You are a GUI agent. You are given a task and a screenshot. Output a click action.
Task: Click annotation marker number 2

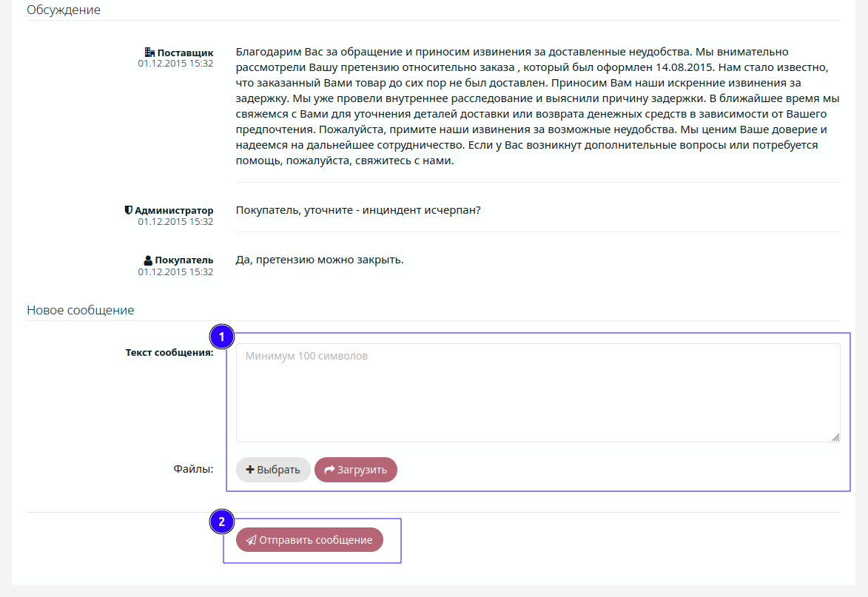click(222, 522)
